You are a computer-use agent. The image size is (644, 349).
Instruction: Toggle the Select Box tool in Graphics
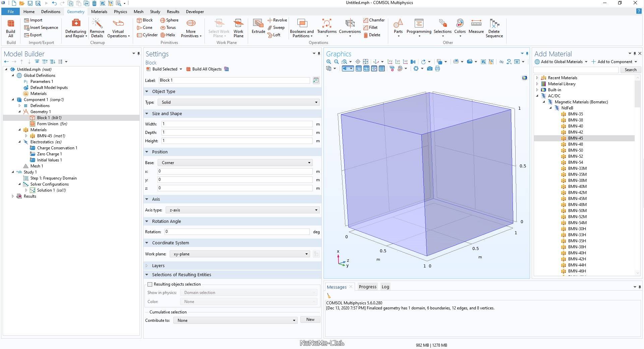click(483, 62)
